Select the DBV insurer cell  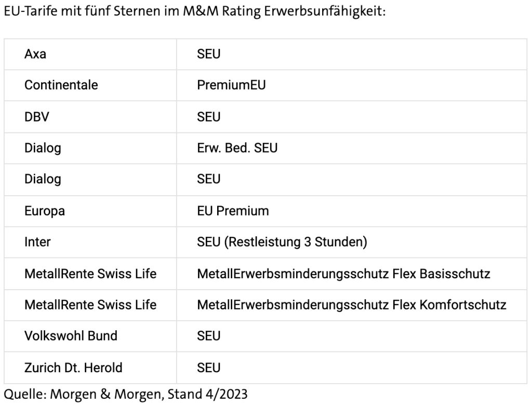37,117
